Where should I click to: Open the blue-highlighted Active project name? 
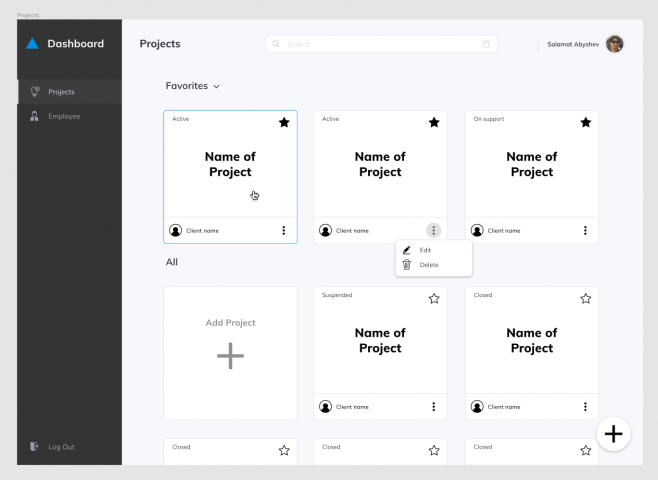pyautogui.click(x=230, y=164)
